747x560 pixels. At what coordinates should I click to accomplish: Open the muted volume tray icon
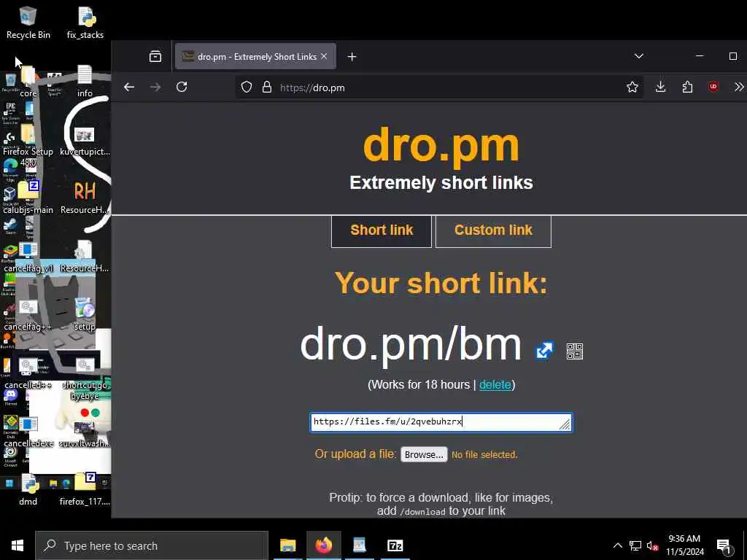(x=651, y=545)
